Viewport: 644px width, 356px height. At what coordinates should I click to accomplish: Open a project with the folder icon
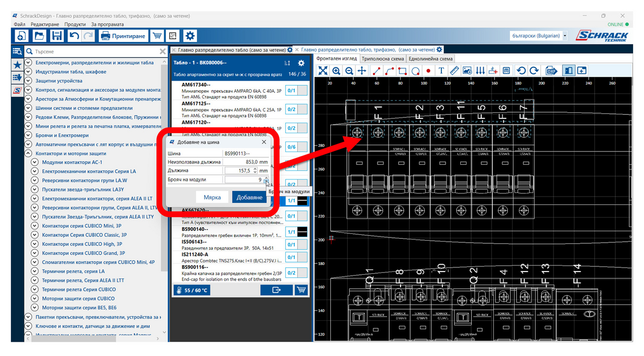(39, 36)
